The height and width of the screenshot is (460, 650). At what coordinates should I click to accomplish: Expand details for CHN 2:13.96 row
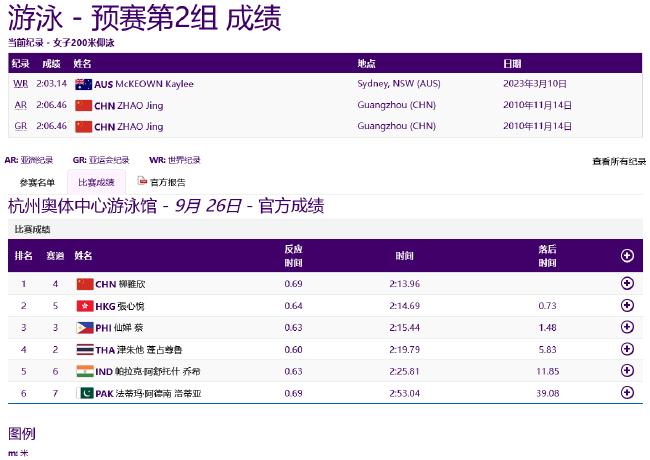click(627, 283)
